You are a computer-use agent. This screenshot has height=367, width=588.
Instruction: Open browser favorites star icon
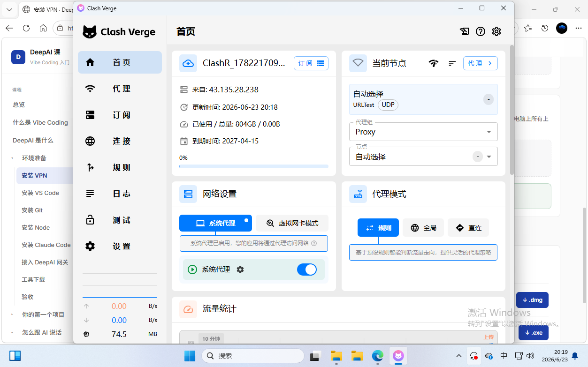[x=528, y=28]
